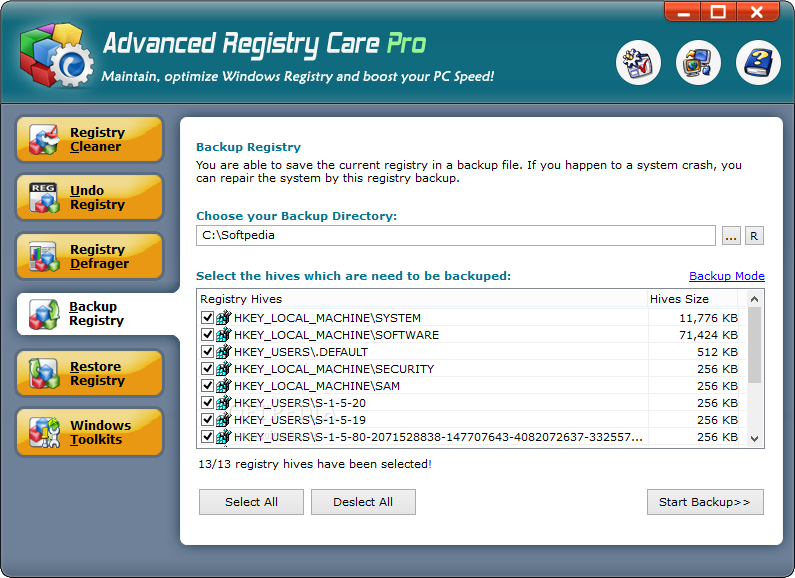The width and height of the screenshot is (795, 578).
Task: Click the hive icon beside HKEY_USERS\.DEFAULT
Action: pyautogui.click(x=224, y=352)
